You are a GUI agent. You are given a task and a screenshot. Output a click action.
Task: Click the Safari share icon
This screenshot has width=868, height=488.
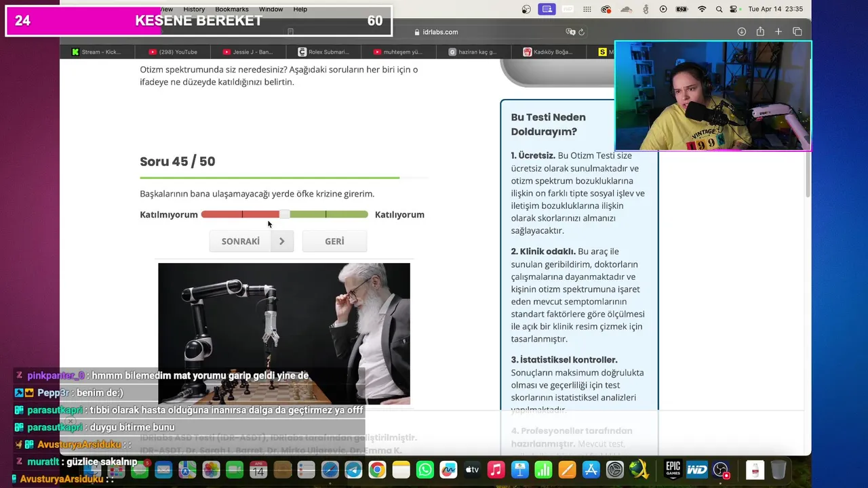point(760,32)
